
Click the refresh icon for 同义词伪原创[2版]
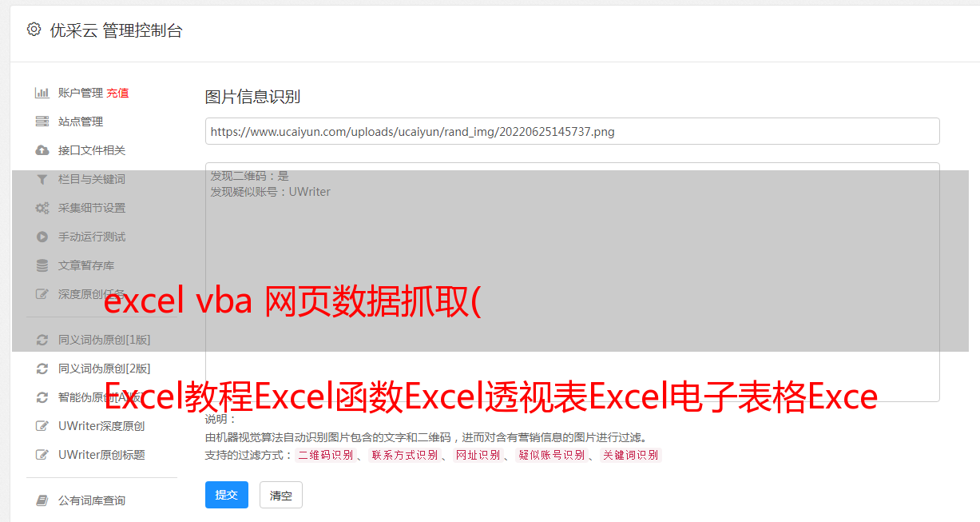pos(42,369)
